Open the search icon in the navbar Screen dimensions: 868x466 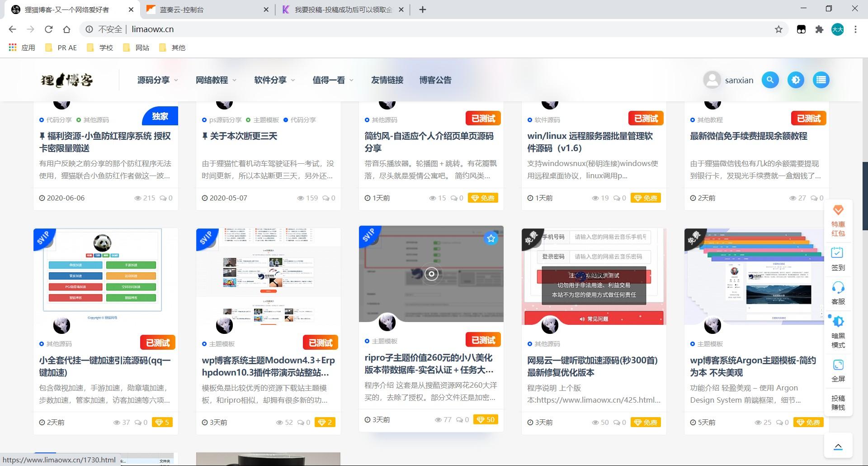click(770, 80)
